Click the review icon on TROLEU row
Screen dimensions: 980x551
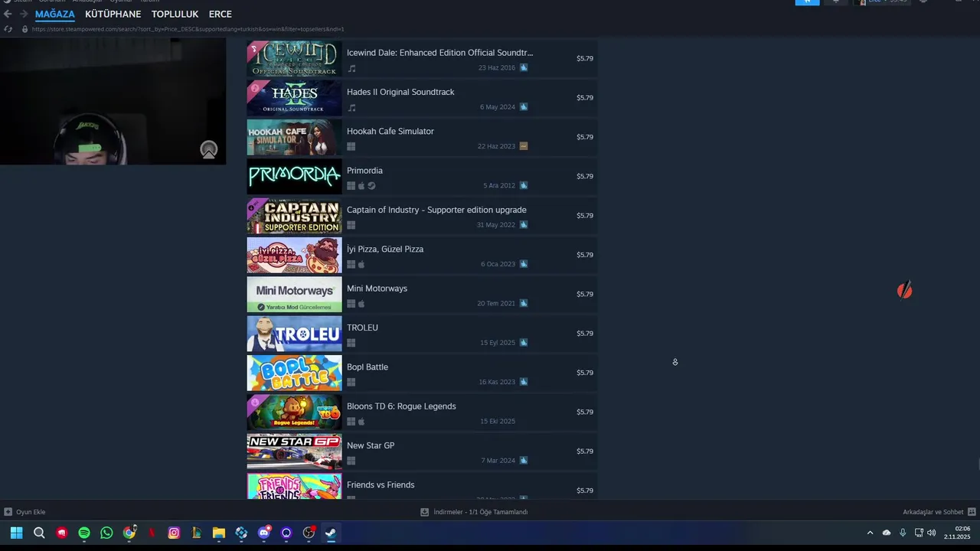pos(524,342)
